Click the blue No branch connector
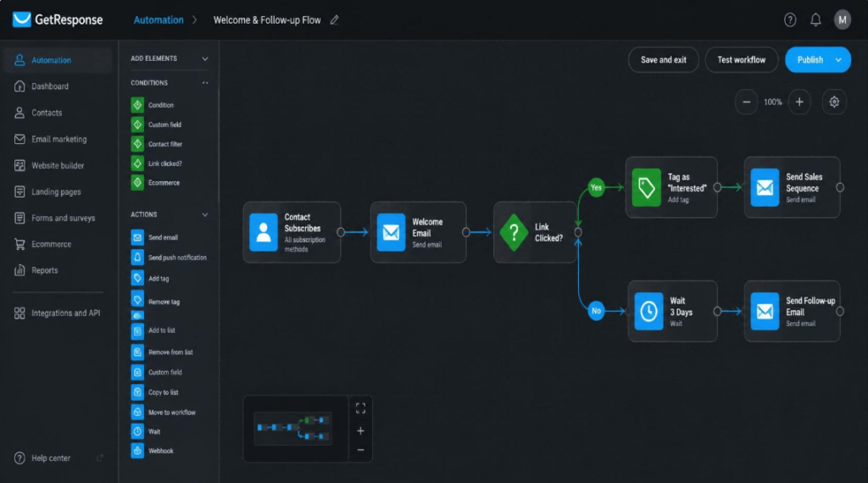Viewport: 868px width, 483px height. [596, 311]
